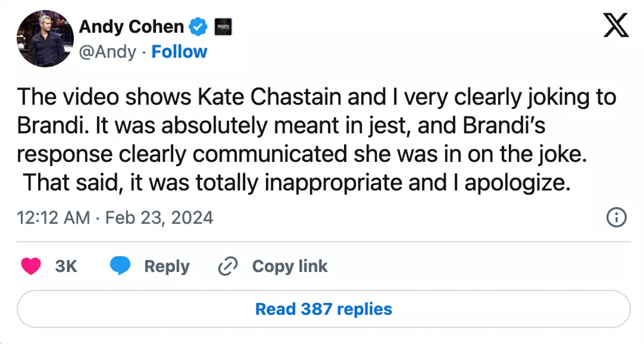Image resolution: width=644 pixels, height=344 pixels.
Task: Click the Reply button
Action: pos(167,266)
